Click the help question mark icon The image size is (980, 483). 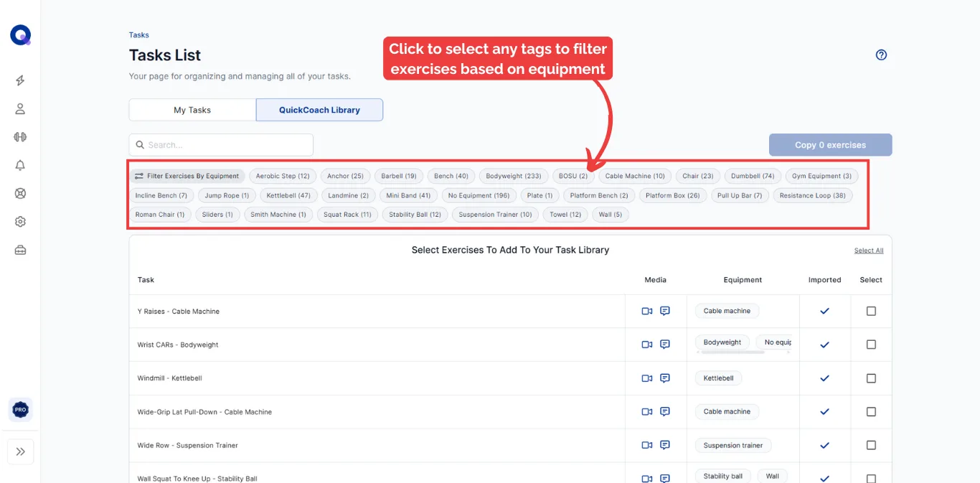click(x=882, y=55)
